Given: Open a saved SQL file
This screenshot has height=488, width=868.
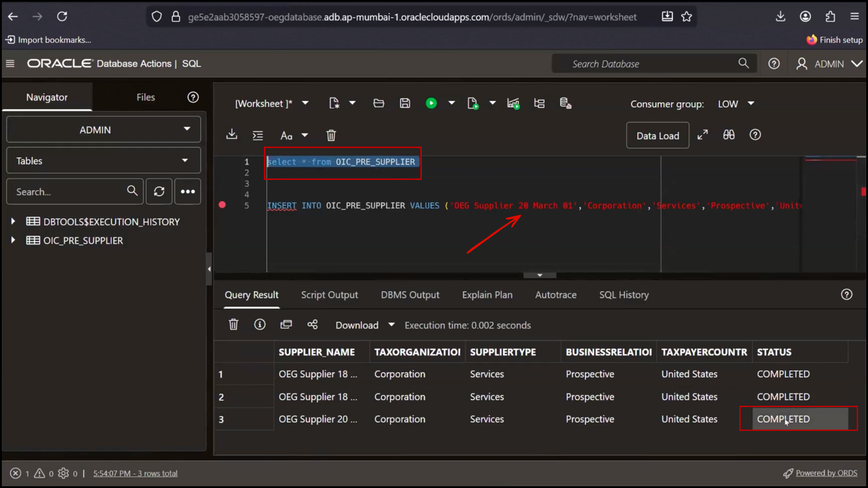Looking at the screenshot, I should 378,103.
